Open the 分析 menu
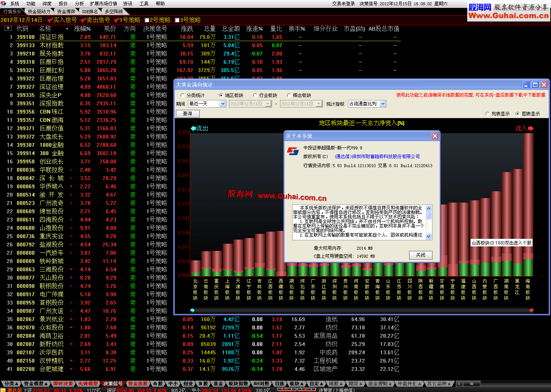Image resolution: width=551 pixels, height=392 pixels. click(79, 4)
